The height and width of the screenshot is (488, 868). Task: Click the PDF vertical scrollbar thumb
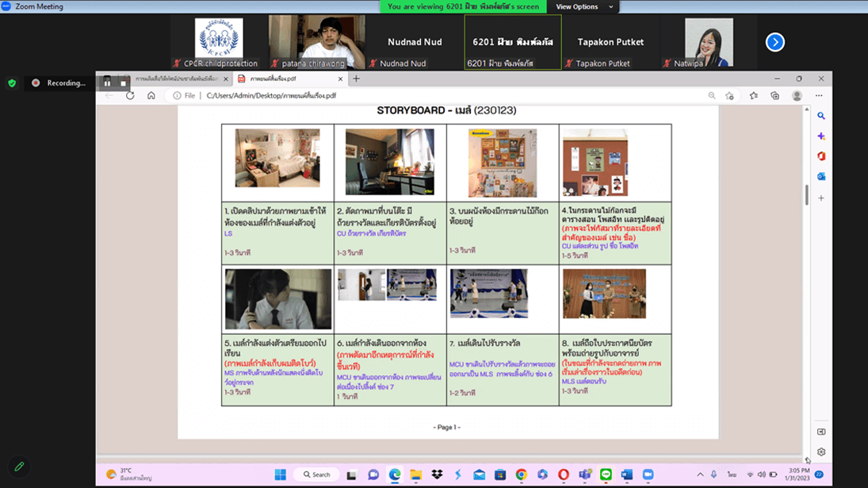(x=807, y=194)
